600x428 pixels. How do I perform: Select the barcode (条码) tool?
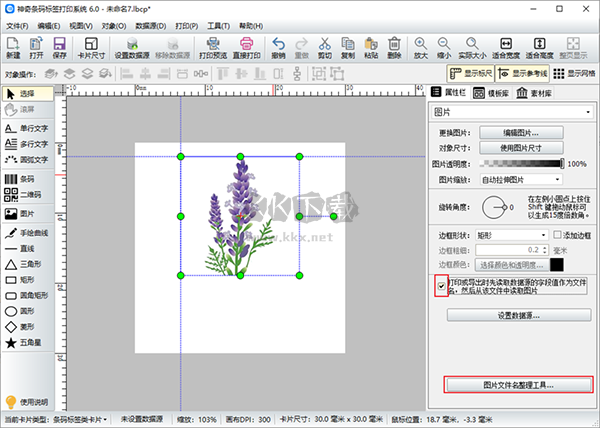point(25,179)
